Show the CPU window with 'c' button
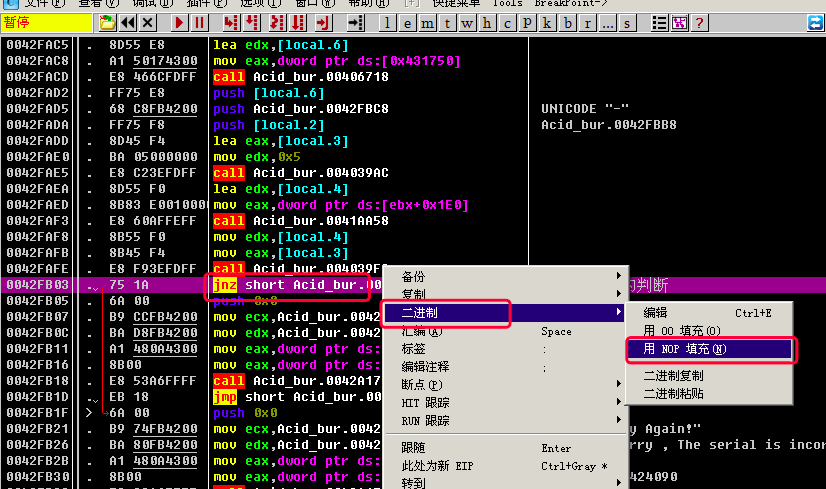826x489 pixels. pos(508,23)
